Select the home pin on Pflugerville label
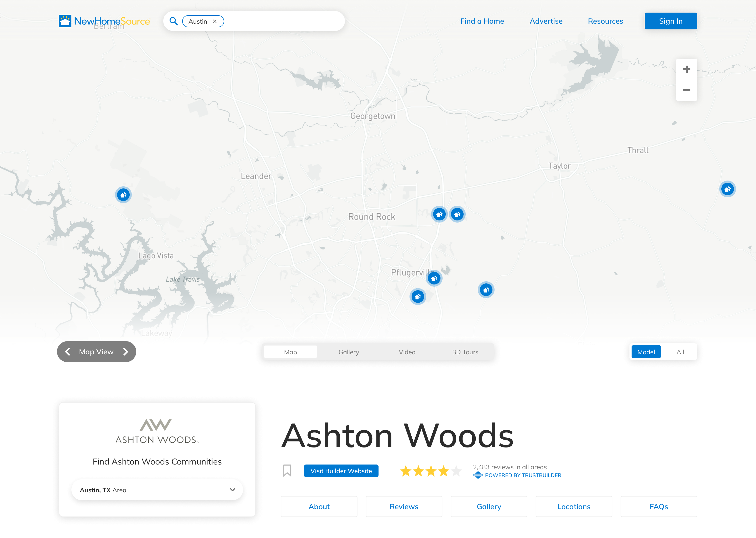The width and height of the screenshot is (756, 538). (434, 278)
